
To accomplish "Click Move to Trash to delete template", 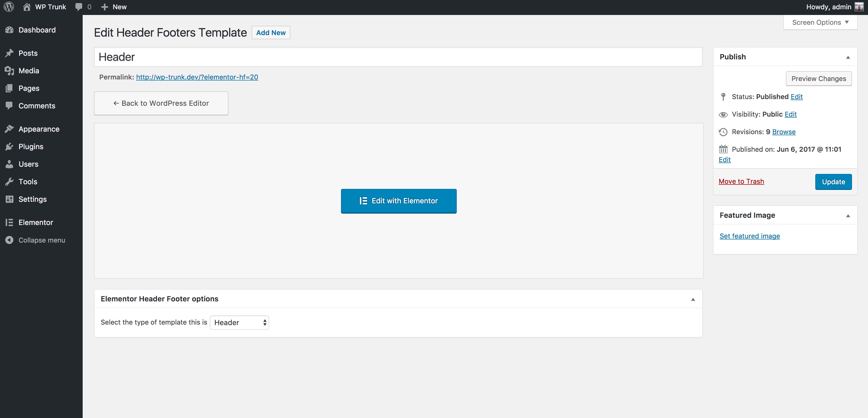I will [741, 181].
